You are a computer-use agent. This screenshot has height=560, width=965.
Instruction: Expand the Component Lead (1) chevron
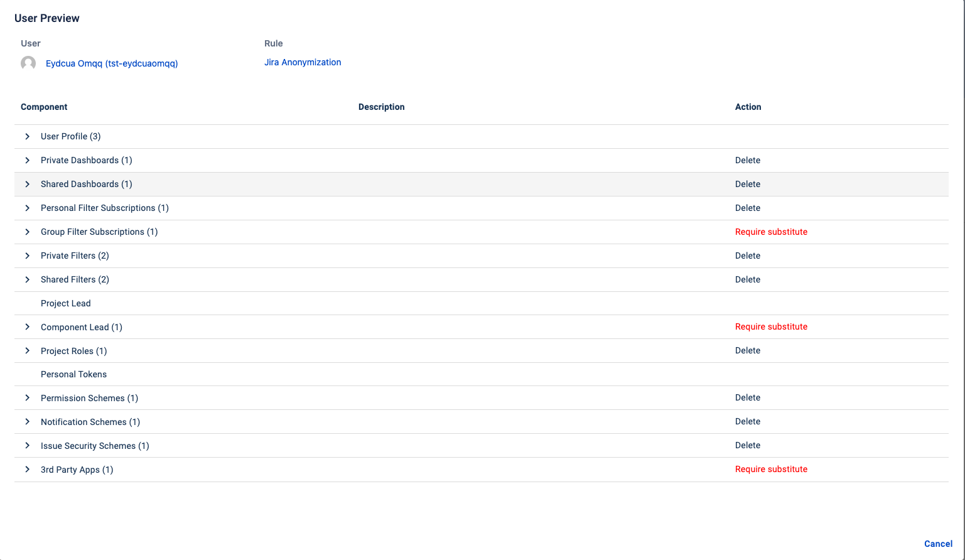tap(28, 327)
